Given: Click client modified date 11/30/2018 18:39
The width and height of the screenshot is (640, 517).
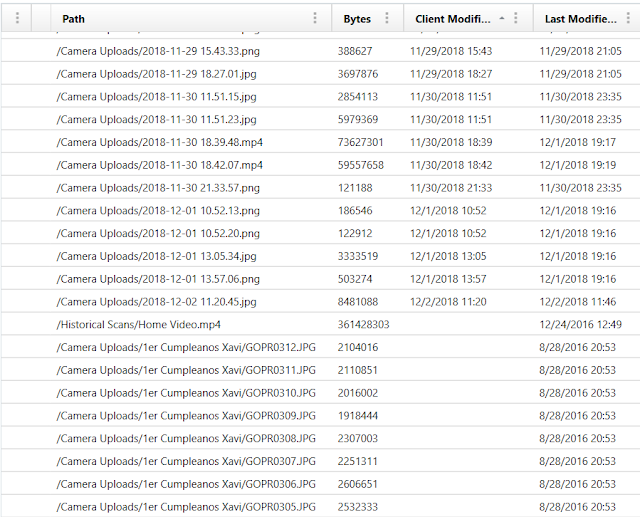Looking at the screenshot, I should [x=451, y=142].
